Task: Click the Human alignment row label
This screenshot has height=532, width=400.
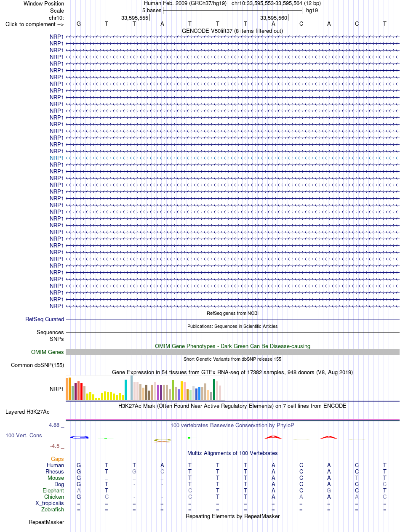Action: point(56,465)
